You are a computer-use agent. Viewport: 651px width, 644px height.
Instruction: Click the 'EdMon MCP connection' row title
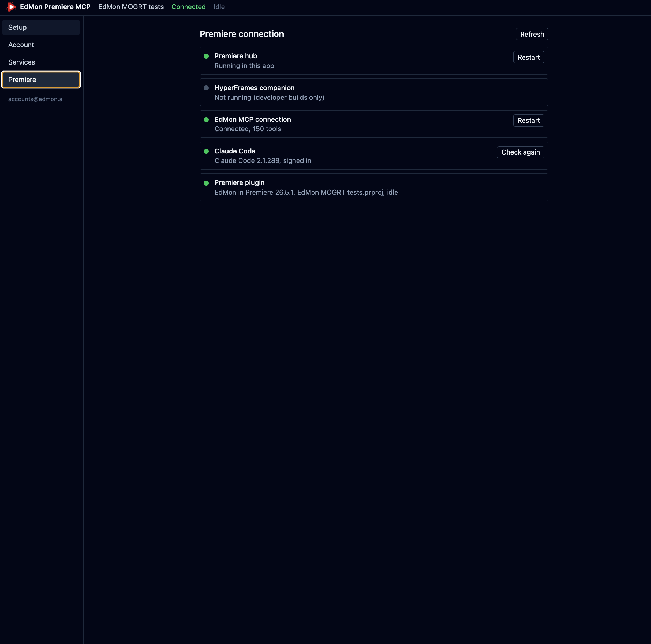pyautogui.click(x=253, y=119)
